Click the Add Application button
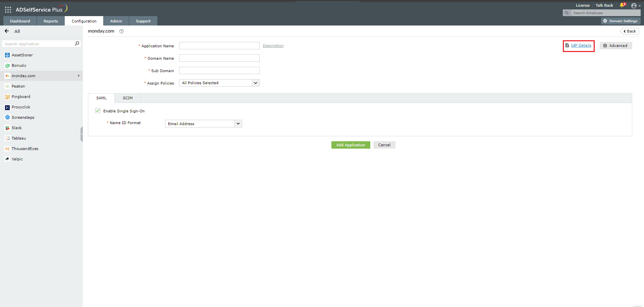Screen dimensions: 644x307 point(351,145)
